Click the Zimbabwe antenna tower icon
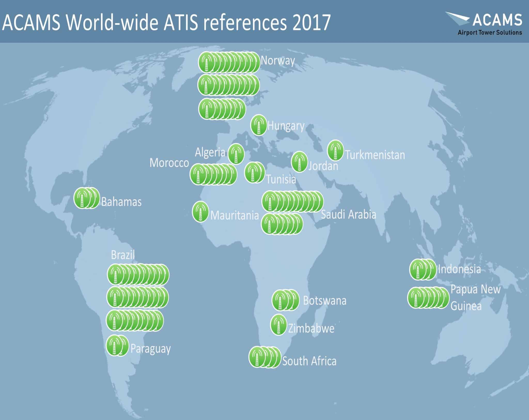Viewport: 529px width, 420px height. click(278, 325)
